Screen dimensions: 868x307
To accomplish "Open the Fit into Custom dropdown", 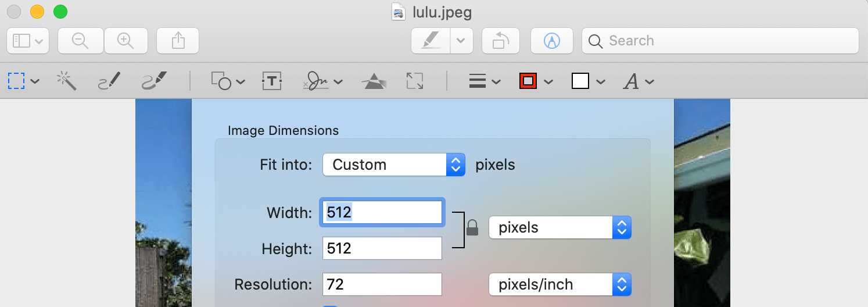I will [394, 165].
